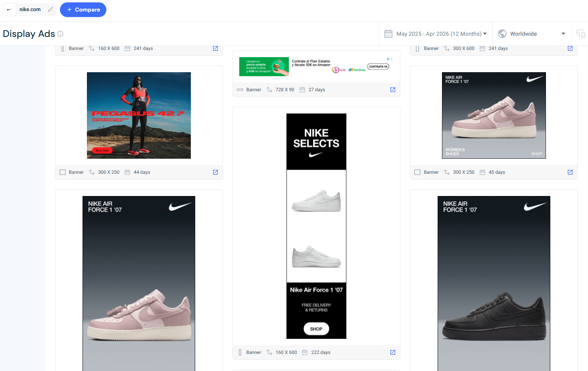The width and height of the screenshot is (588, 371).
Task: Open the date range dropdown May 2025 - Apr 2026
Action: [x=436, y=34]
